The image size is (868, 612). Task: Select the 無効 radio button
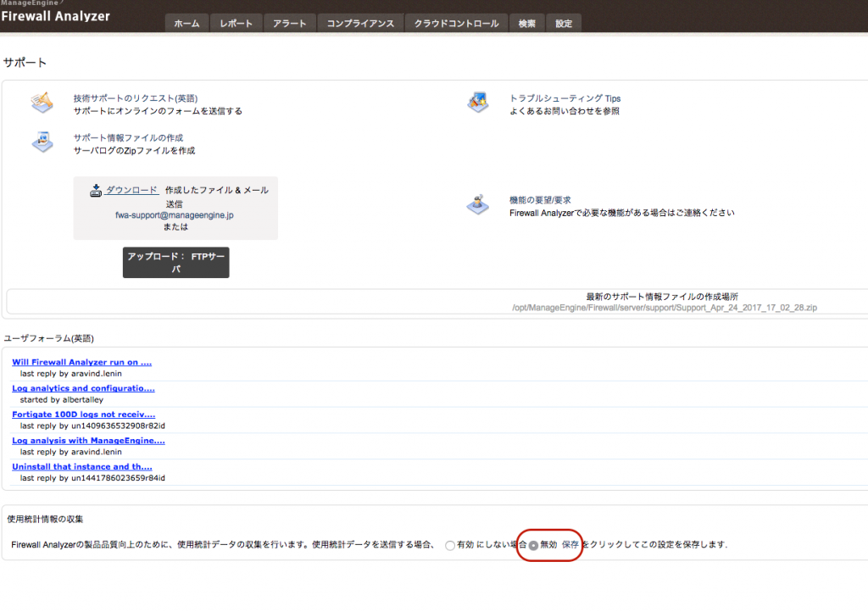coord(533,546)
